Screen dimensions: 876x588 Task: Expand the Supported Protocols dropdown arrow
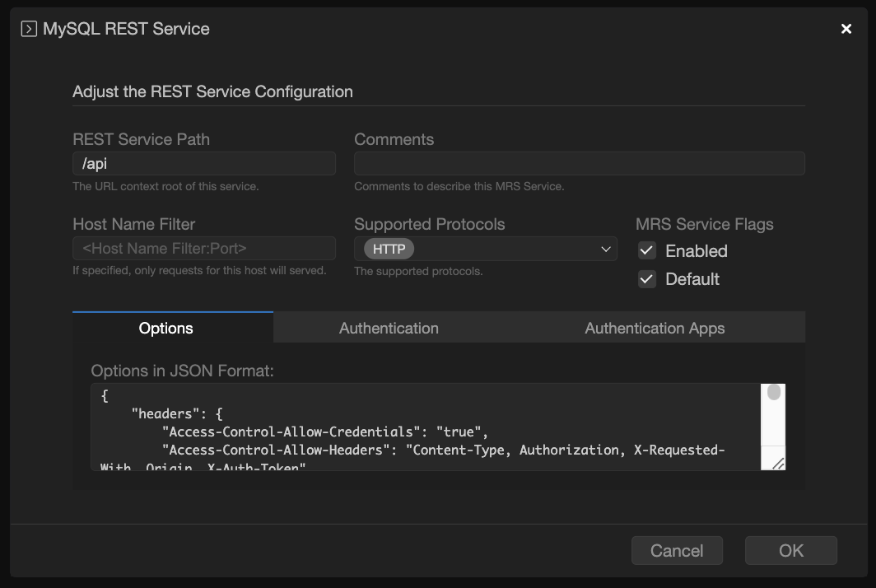pyautogui.click(x=606, y=249)
